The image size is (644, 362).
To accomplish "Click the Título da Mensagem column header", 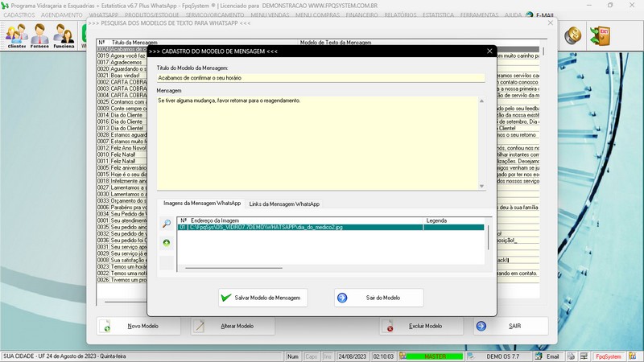I will 134,43.
